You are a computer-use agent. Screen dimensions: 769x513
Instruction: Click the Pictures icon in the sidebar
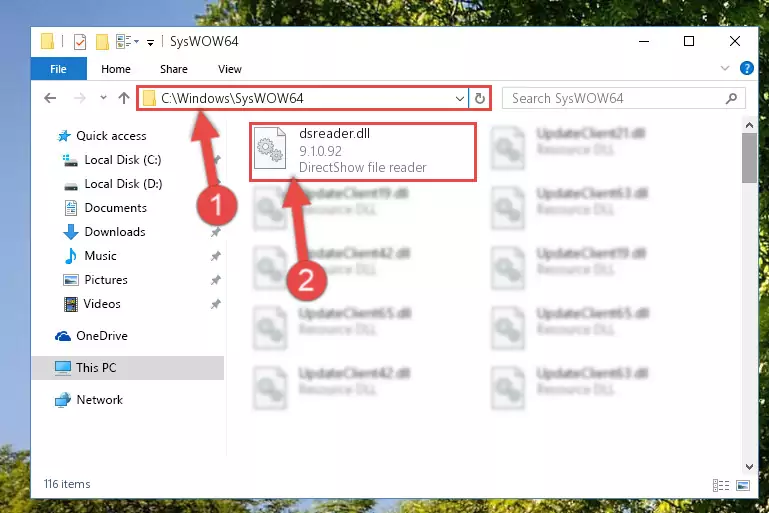tap(71, 280)
